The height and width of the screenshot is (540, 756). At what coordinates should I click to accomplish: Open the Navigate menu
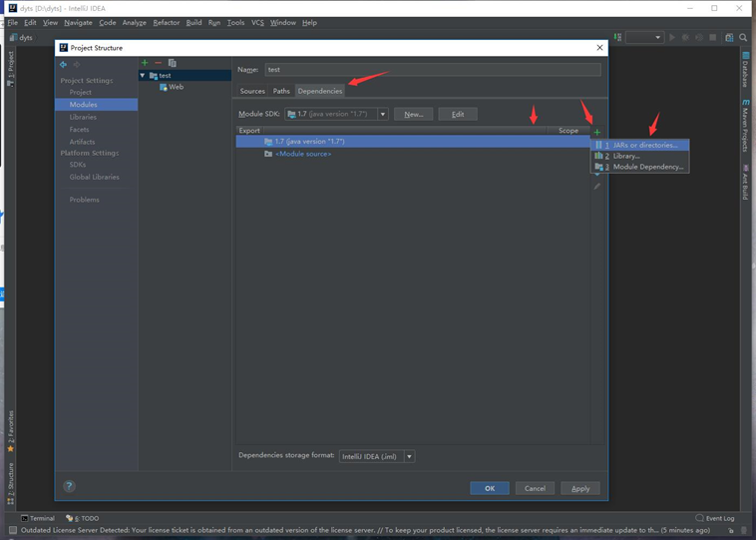[78, 23]
